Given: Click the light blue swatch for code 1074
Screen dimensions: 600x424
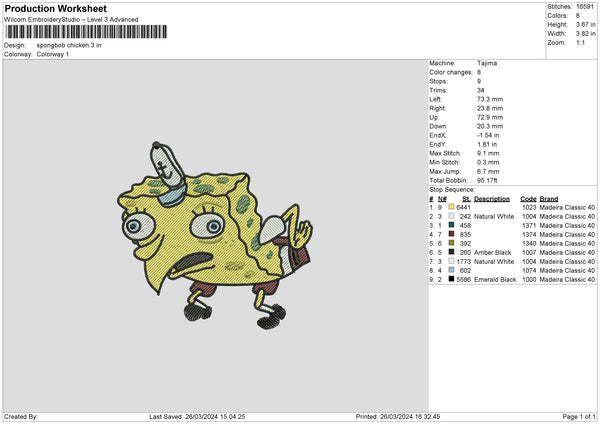Looking at the screenshot, I should (451, 270).
